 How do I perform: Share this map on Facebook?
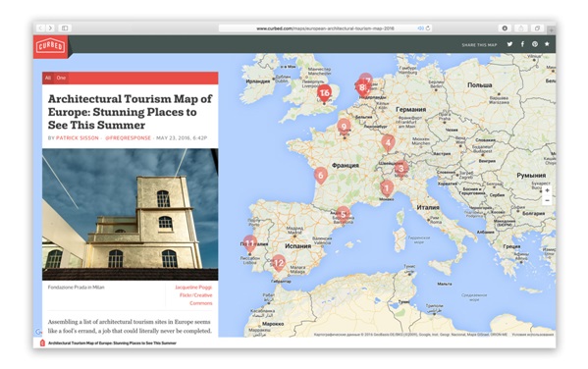coord(522,44)
